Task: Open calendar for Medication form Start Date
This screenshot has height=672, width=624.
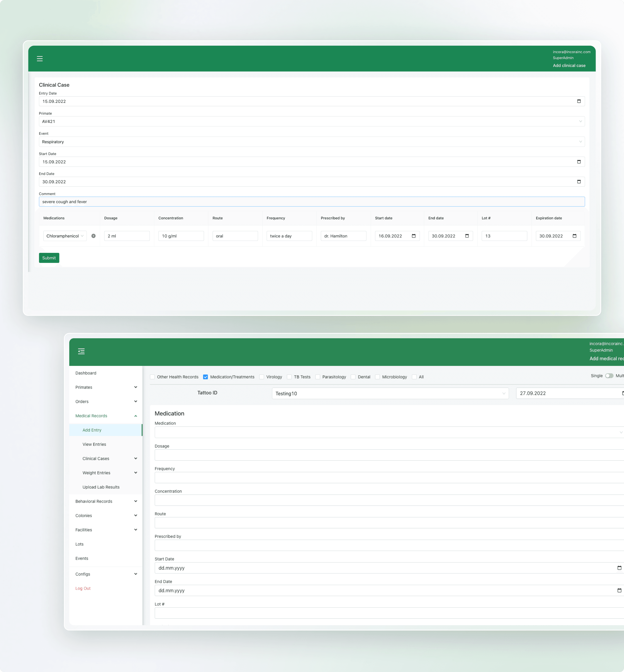Action: 619,568
